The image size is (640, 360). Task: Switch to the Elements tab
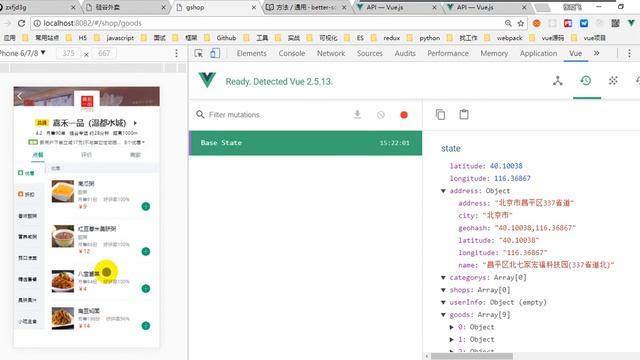(251, 53)
